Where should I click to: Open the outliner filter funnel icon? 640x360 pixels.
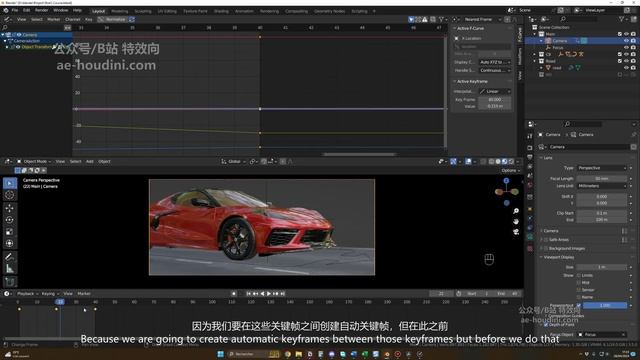coord(621,19)
